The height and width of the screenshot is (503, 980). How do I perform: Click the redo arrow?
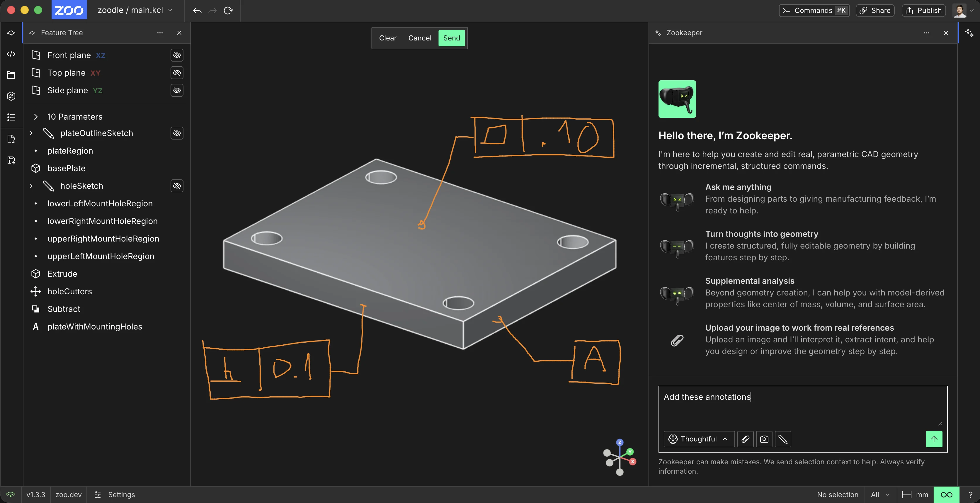[213, 11]
